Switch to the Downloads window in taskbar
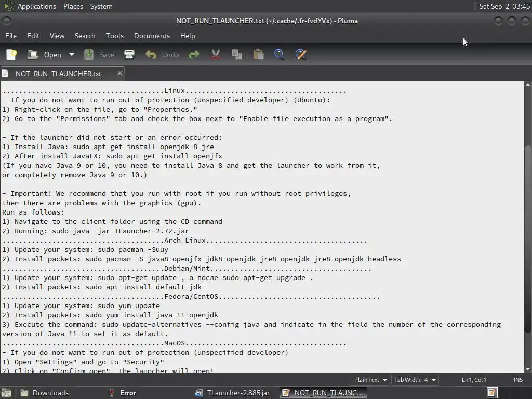 click(44, 393)
